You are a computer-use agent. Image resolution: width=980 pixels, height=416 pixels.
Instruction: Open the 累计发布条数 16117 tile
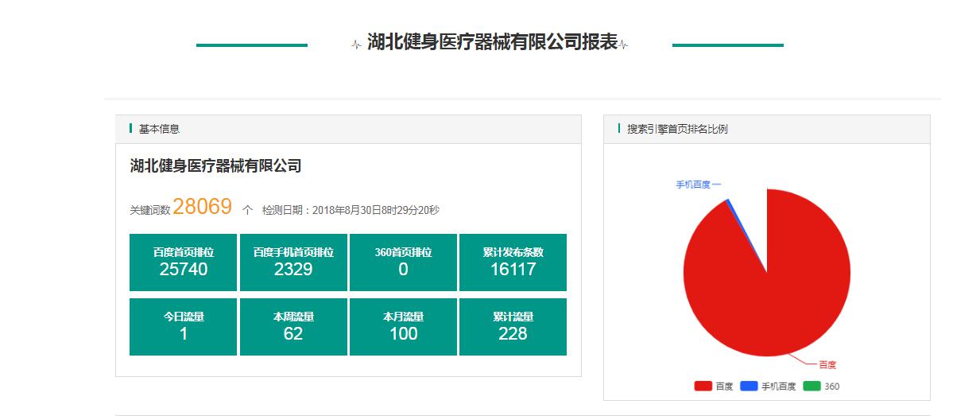513,262
